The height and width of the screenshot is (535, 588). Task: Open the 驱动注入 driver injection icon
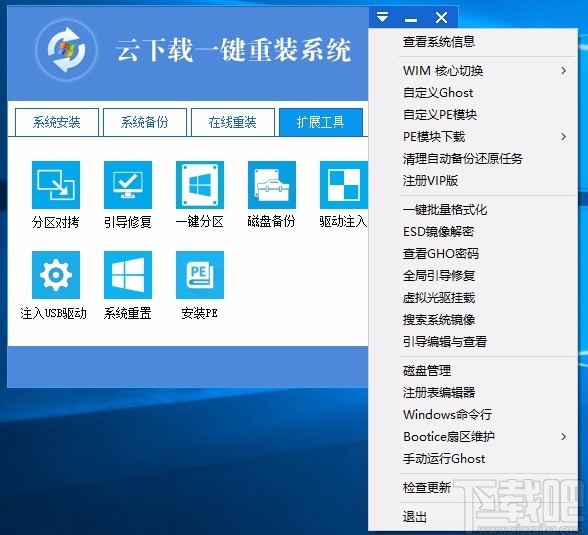(344, 185)
